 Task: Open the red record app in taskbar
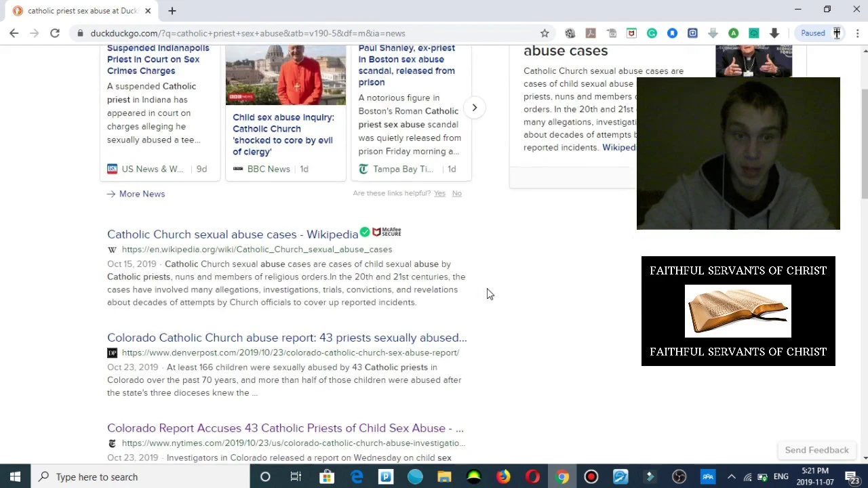[591, 476]
